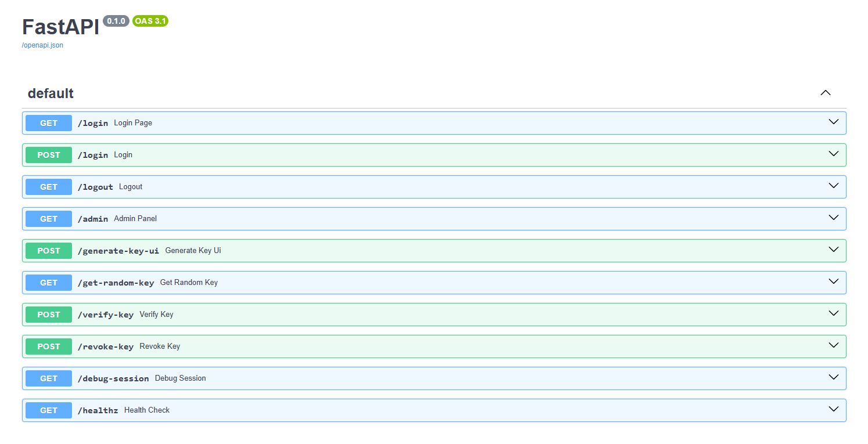Collapse the default section

[825, 93]
